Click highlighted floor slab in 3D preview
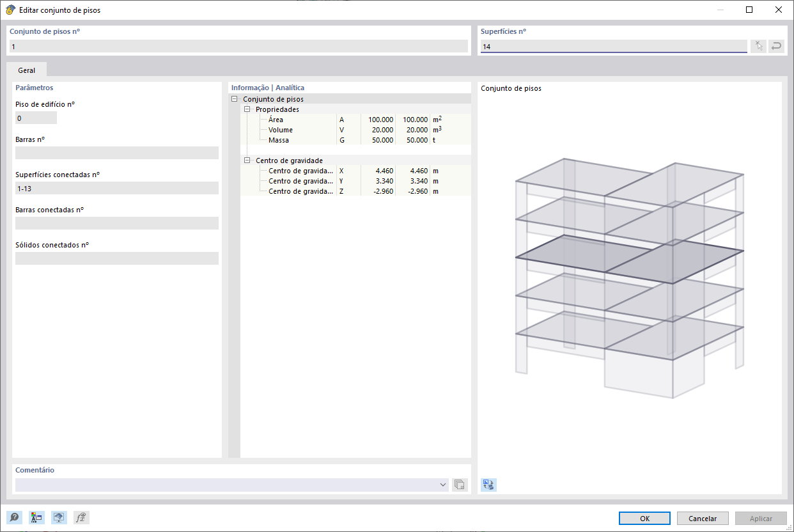 coord(630,259)
